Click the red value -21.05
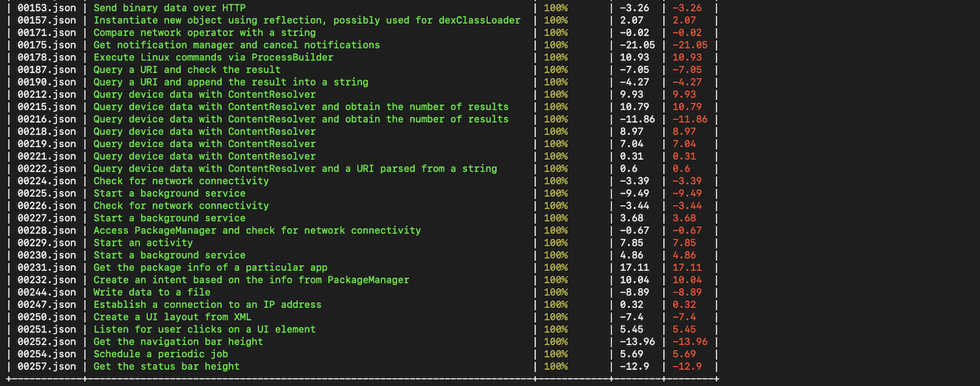Image resolution: width=980 pixels, height=386 pixels. [x=690, y=44]
